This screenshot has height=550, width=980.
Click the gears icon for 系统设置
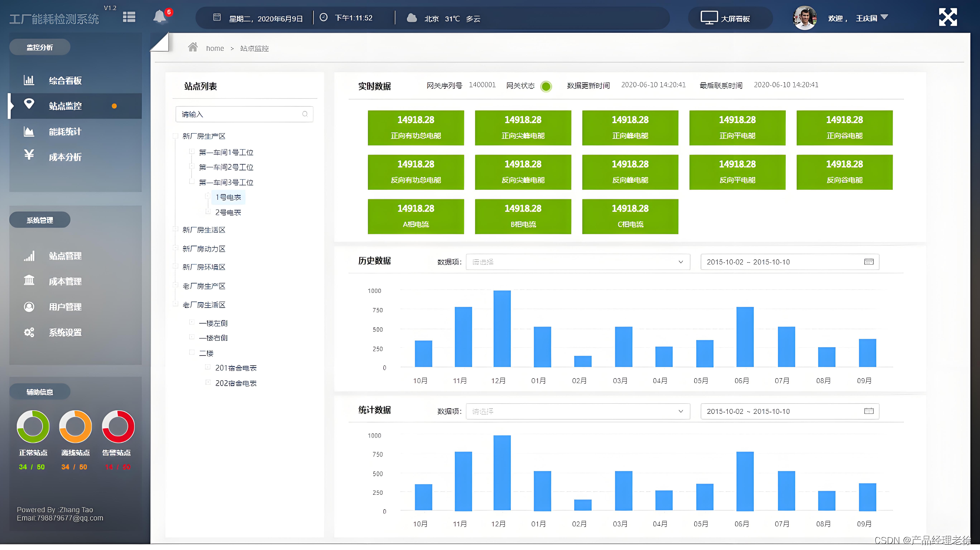click(29, 332)
